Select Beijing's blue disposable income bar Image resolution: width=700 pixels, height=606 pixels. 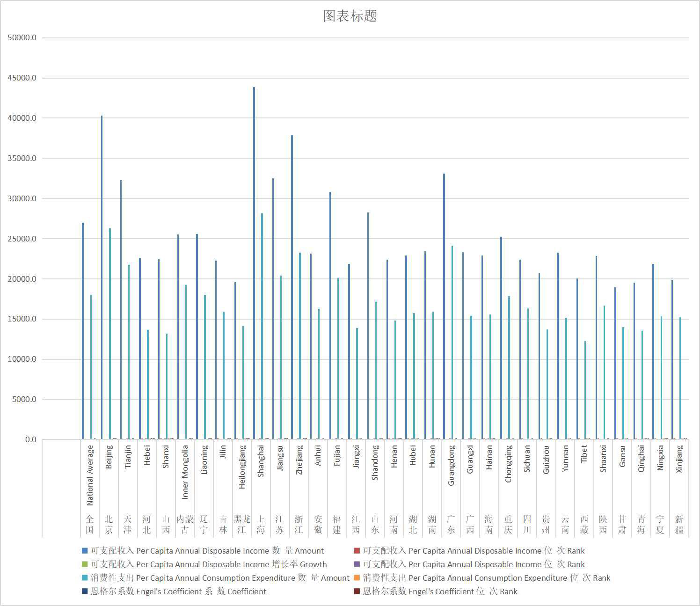pos(102,277)
